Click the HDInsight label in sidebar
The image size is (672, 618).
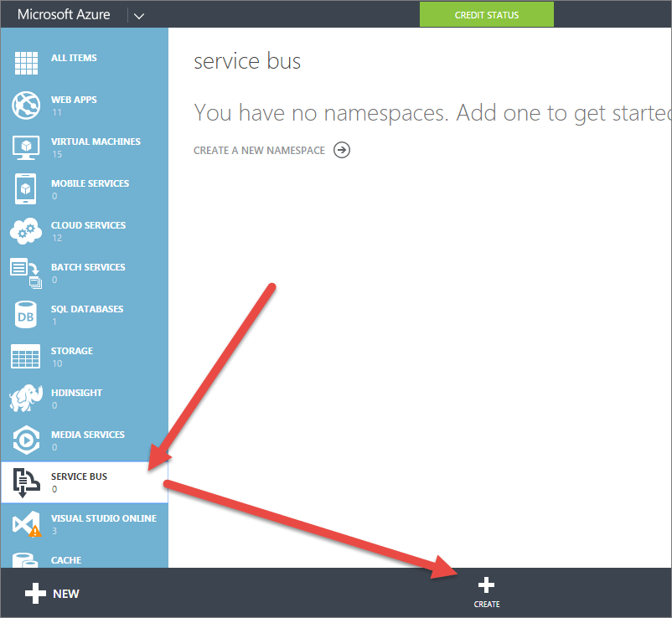tap(77, 393)
